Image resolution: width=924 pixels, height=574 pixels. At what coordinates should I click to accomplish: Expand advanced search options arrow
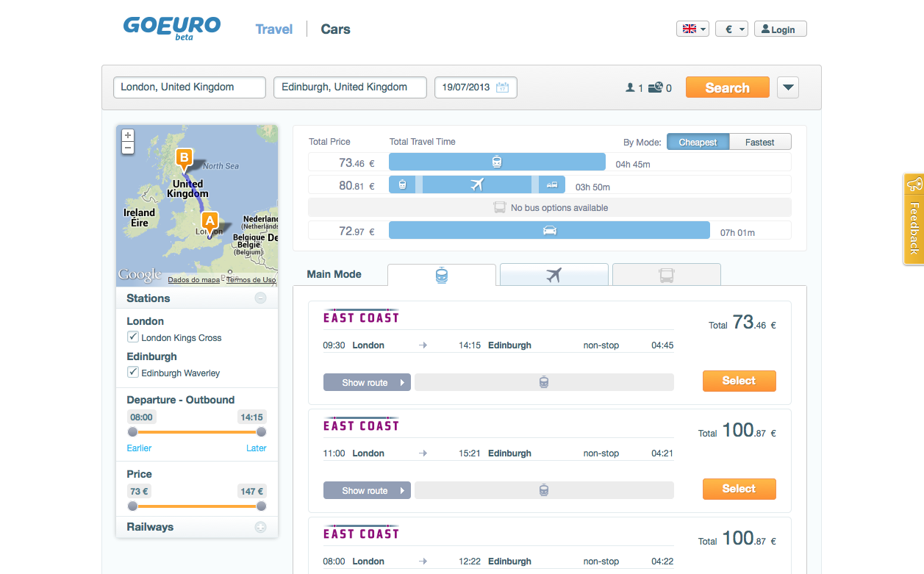[x=788, y=87]
